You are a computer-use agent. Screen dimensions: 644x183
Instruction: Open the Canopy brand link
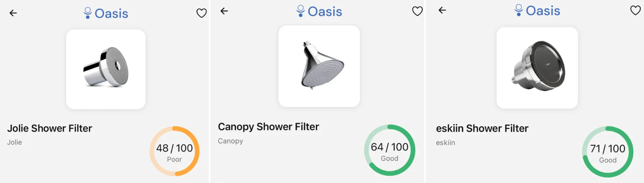(230, 141)
